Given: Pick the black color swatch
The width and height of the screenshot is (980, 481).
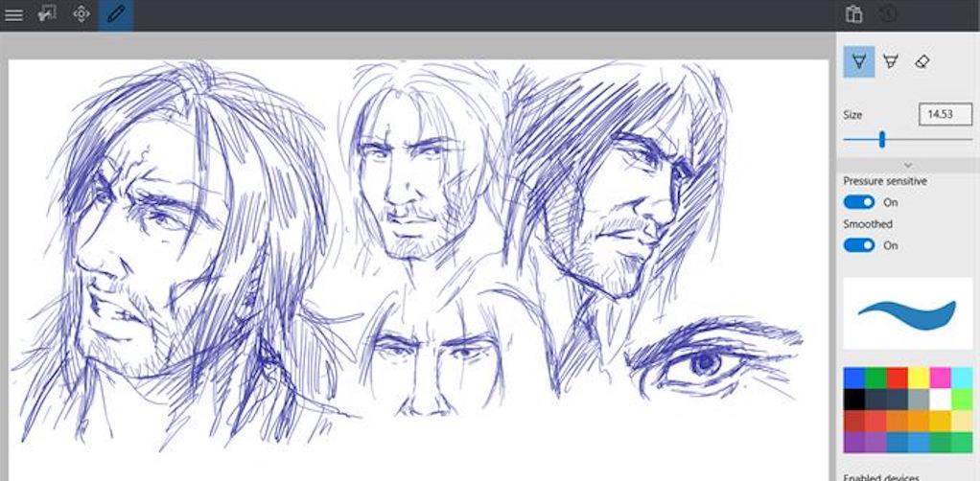Looking at the screenshot, I should pyautogui.click(x=853, y=399).
